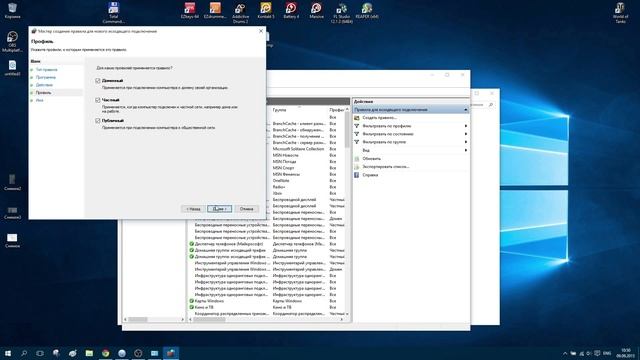The height and width of the screenshot is (360, 640).
Task: Select the Профиль wizard step
Action: click(x=43, y=93)
